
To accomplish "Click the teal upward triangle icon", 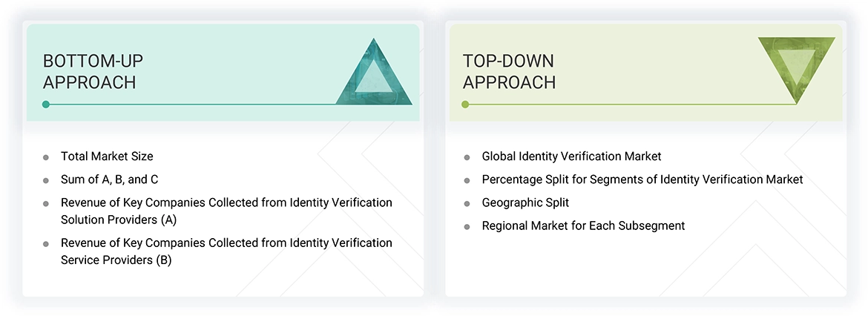I will point(374,76).
